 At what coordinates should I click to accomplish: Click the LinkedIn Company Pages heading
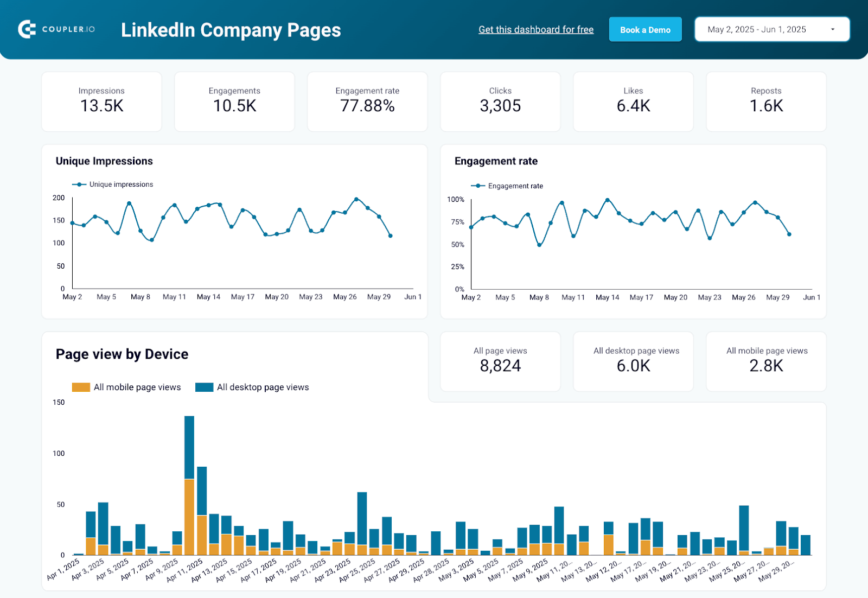(x=231, y=30)
